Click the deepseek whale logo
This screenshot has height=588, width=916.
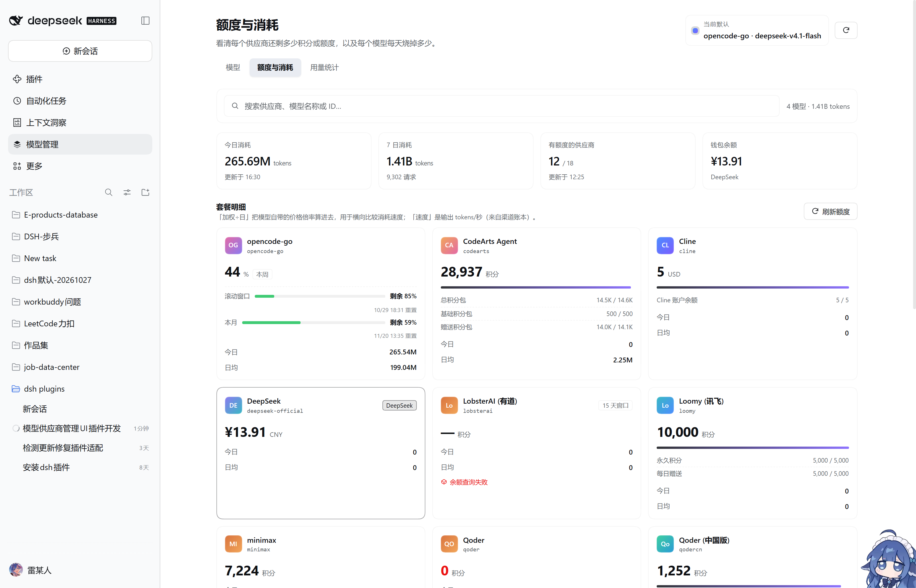tap(16, 20)
